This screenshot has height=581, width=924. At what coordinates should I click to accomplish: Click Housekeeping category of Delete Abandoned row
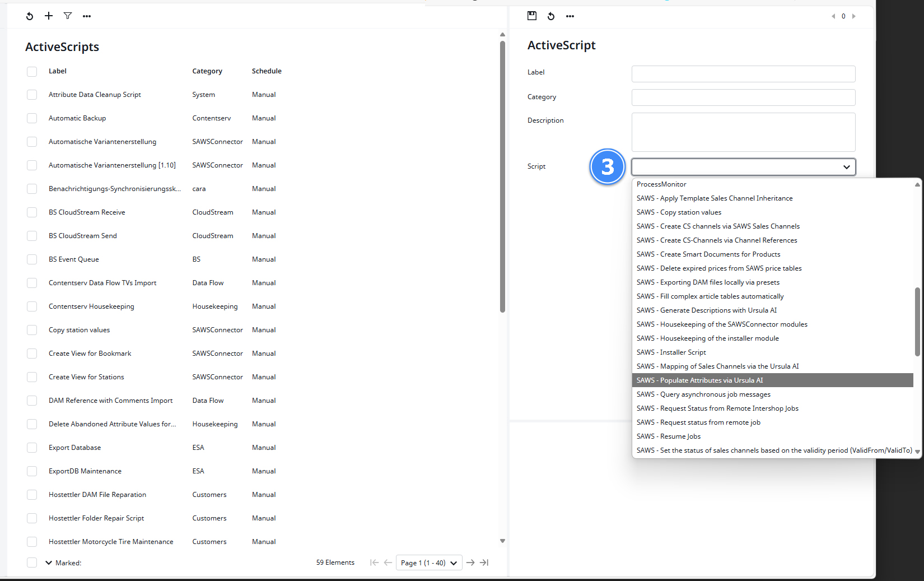pyautogui.click(x=215, y=424)
